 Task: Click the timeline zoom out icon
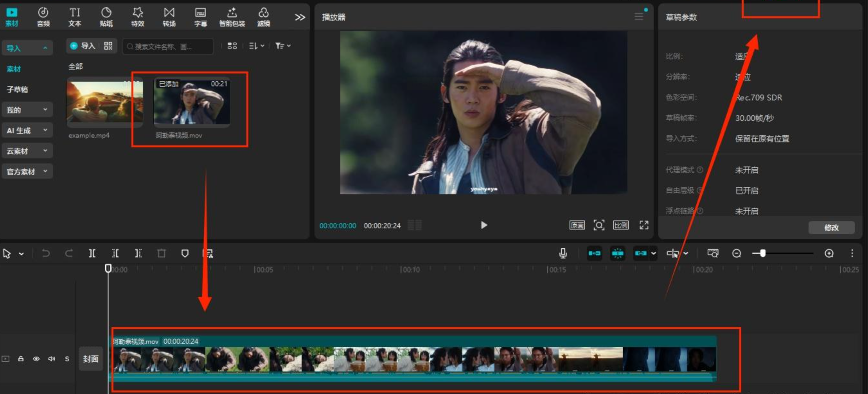pyautogui.click(x=737, y=253)
